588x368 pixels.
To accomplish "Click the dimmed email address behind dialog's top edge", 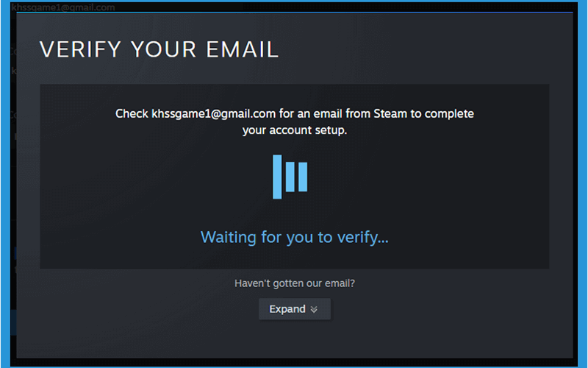I will tap(63, 7).
